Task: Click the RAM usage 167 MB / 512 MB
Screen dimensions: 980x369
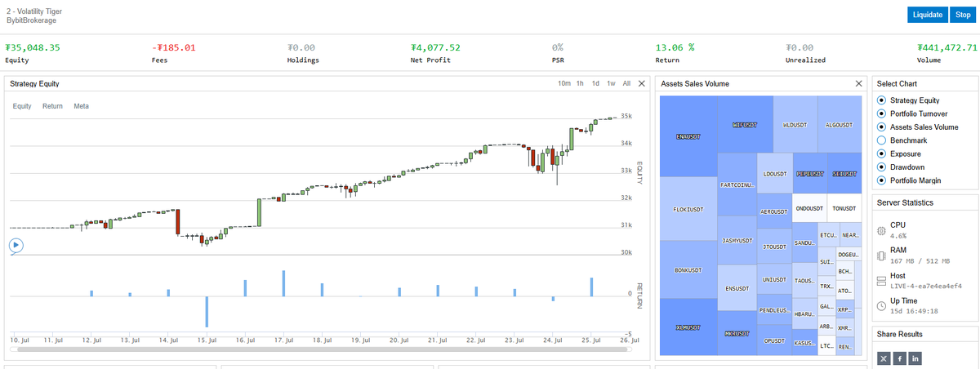Action: click(x=920, y=261)
